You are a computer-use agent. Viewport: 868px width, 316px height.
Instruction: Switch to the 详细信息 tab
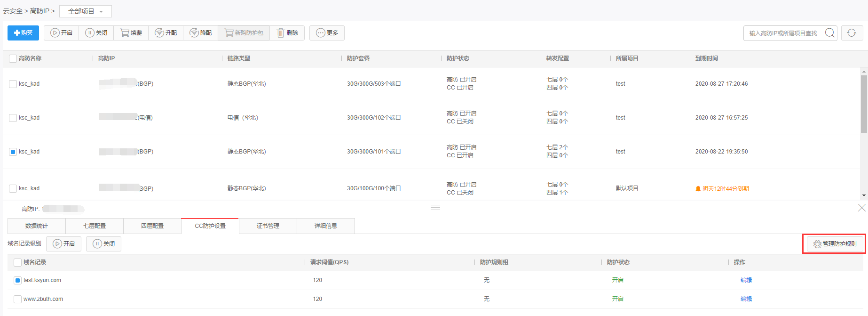coord(326,226)
